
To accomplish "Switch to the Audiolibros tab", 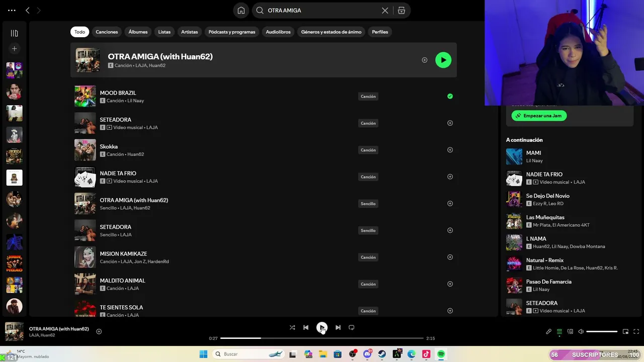I will click(x=278, y=32).
